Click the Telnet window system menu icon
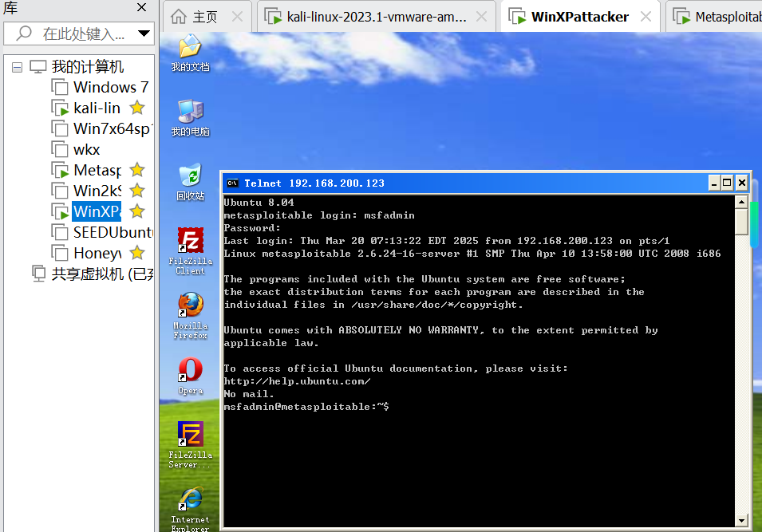 click(232, 183)
